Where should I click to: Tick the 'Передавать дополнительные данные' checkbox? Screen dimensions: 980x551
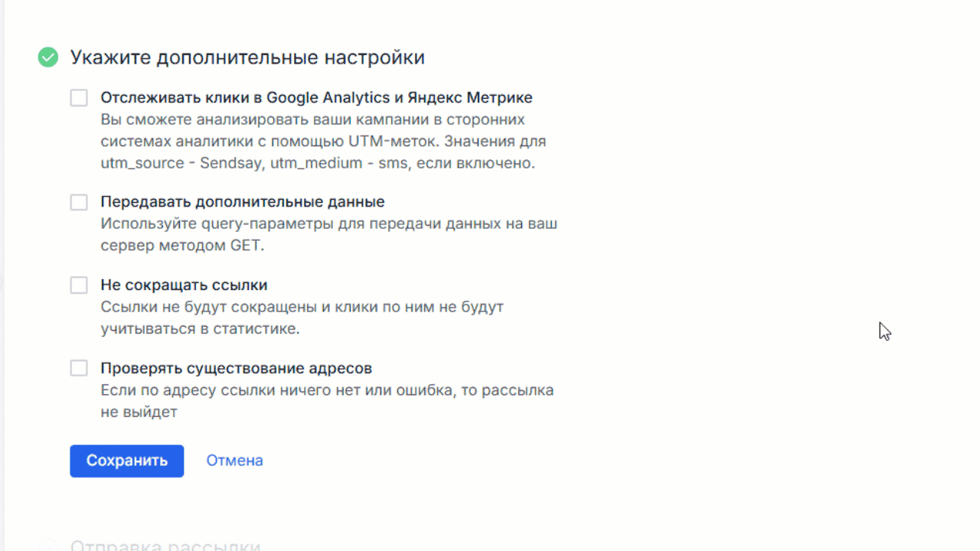point(79,202)
